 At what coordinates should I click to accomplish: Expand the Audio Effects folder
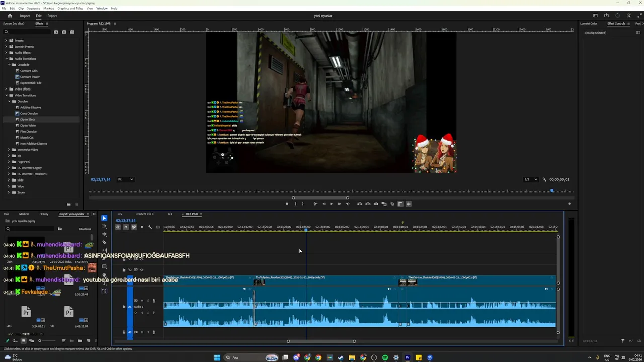tap(6, 53)
